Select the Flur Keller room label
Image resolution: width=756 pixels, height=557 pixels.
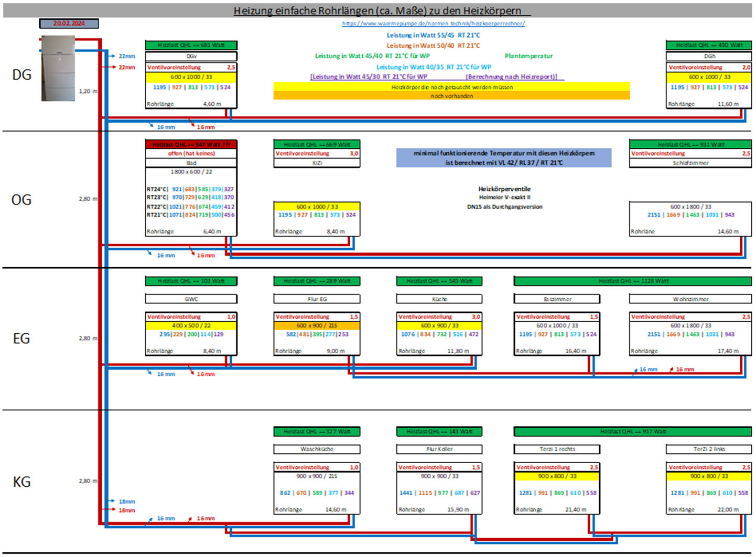(439, 449)
